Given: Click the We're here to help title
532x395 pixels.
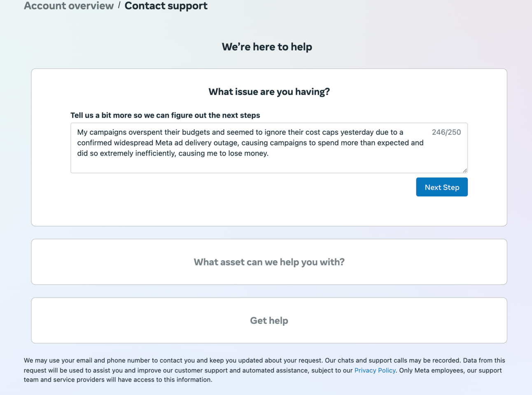Looking at the screenshot, I should point(267,46).
